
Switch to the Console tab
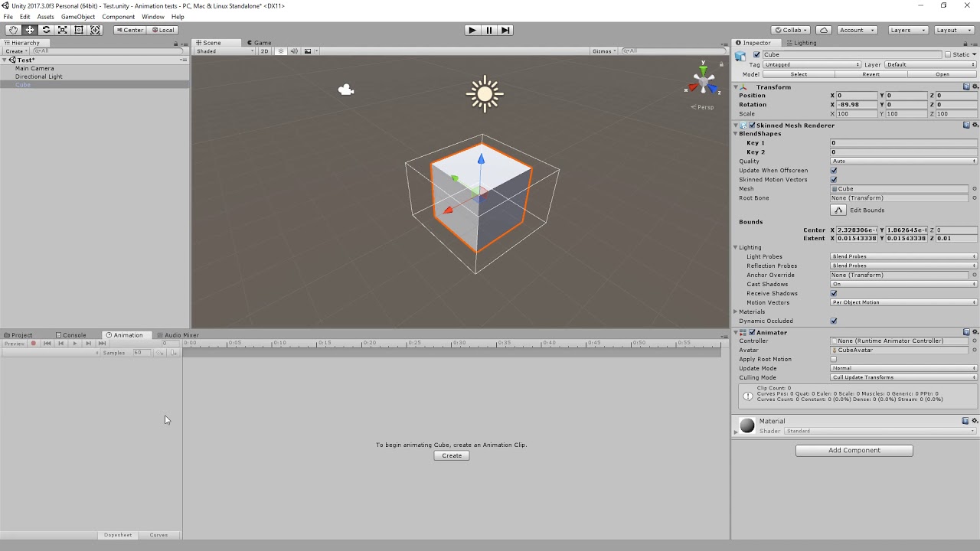click(71, 335)
